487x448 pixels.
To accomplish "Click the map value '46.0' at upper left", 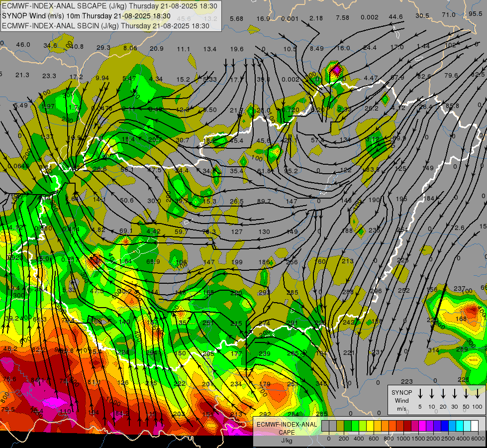I will [x=23, y=45].
